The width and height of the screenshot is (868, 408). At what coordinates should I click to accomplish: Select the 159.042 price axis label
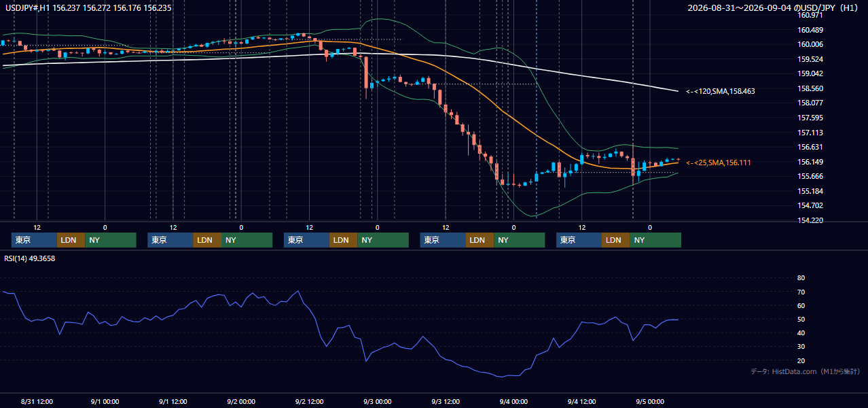point(810,74)
